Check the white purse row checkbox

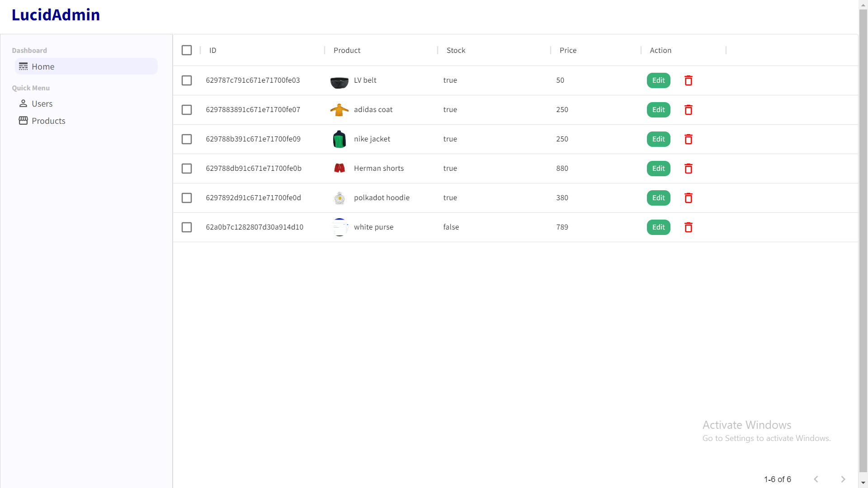(x=187, y=227)
